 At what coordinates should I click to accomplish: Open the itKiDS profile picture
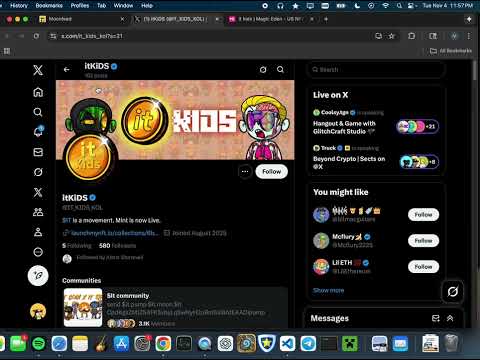(x=89, y=157)
